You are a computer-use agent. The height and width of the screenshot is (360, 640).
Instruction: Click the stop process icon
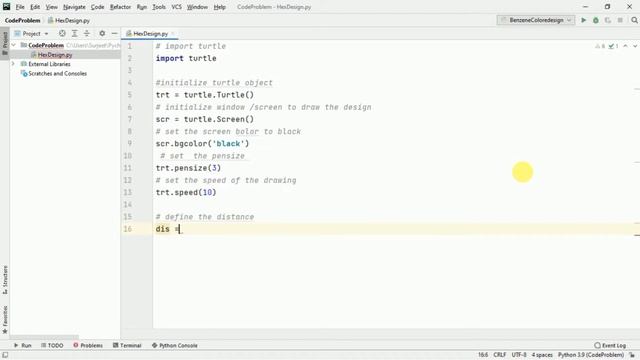click(x=620, y=20)
